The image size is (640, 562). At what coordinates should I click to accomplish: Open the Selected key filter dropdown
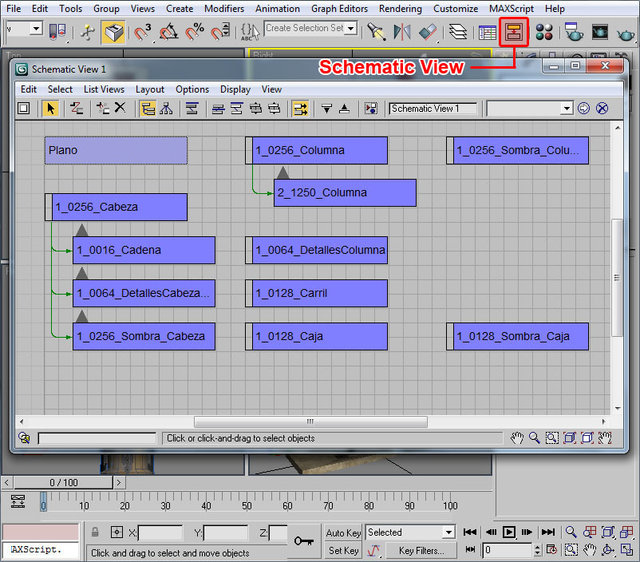point(448,532)
